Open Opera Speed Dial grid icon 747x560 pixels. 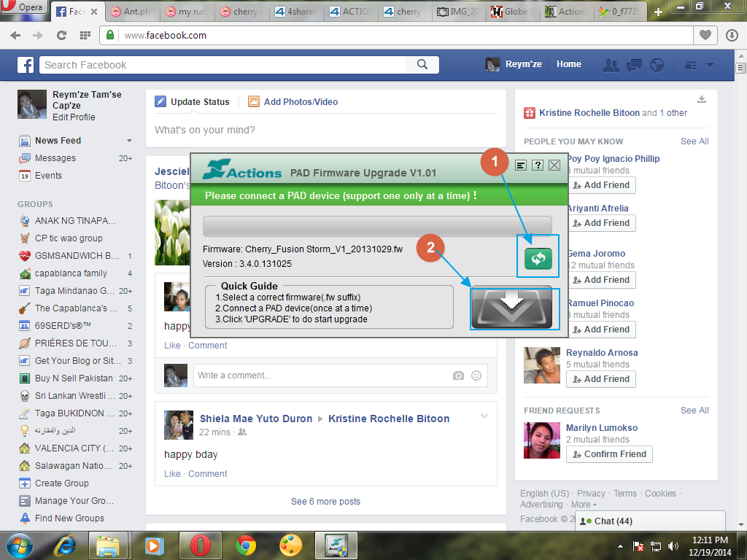85,35
